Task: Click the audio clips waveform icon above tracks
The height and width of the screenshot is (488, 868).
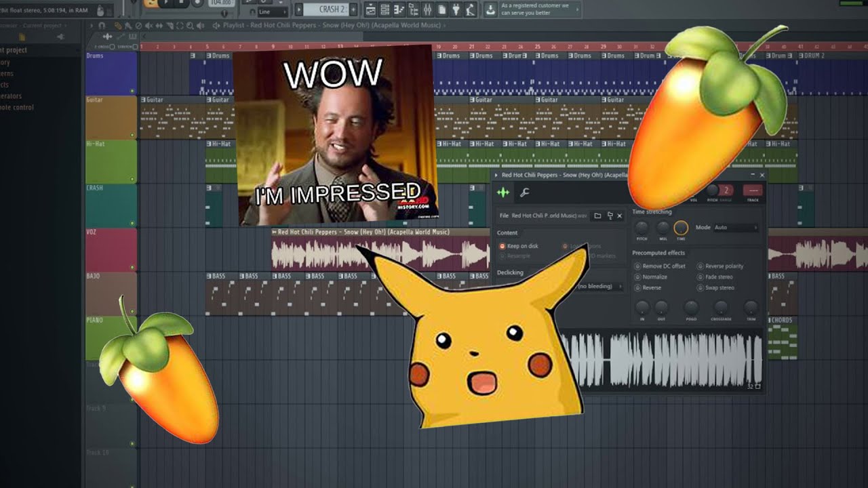Action: click(108, 37)
